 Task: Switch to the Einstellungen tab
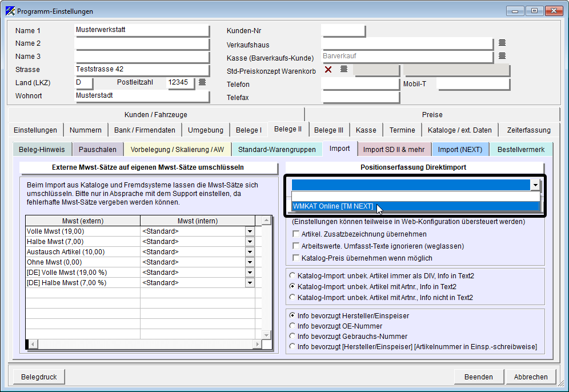tap(35, 130)
